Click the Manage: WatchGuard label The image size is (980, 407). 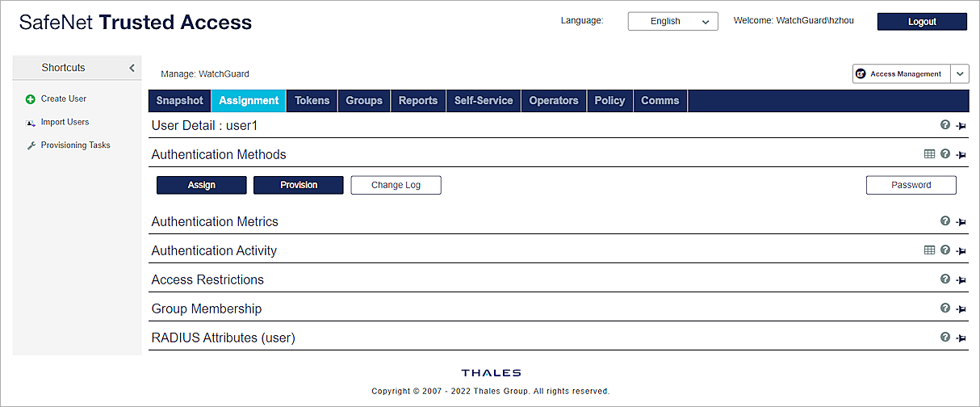205,74
